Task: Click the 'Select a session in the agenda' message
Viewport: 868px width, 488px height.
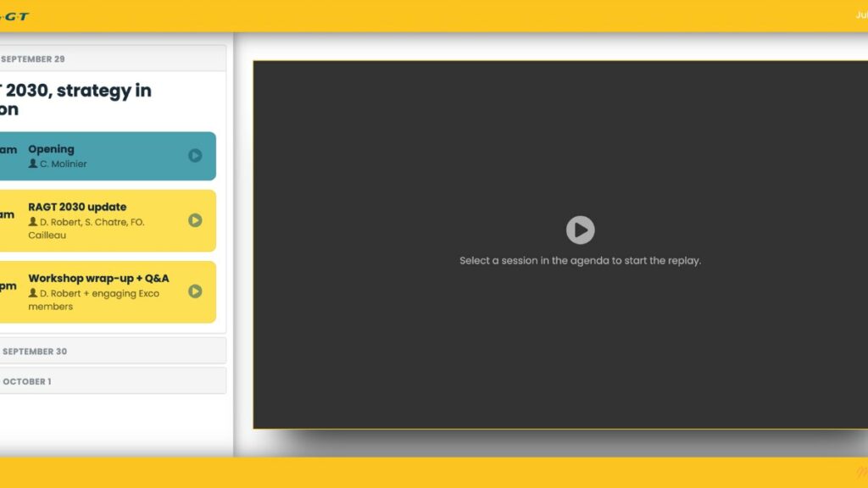Action: [580, 261]
